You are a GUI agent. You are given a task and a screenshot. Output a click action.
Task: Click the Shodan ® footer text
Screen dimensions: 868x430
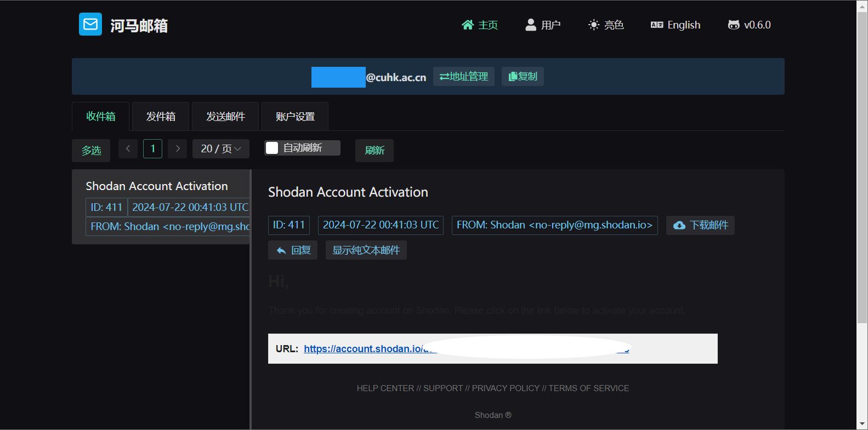pos(493,415)
